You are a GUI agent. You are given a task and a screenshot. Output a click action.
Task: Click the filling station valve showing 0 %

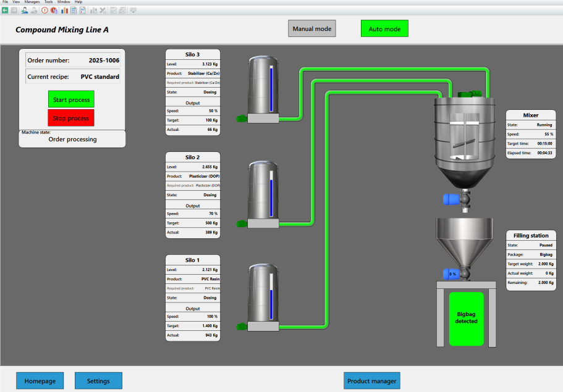click(452, 273)
